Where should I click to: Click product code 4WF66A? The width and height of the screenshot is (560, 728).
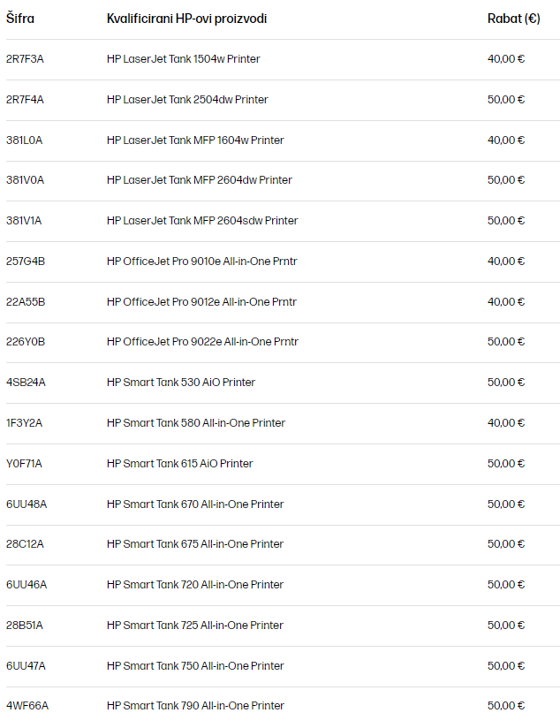point(26,706)
